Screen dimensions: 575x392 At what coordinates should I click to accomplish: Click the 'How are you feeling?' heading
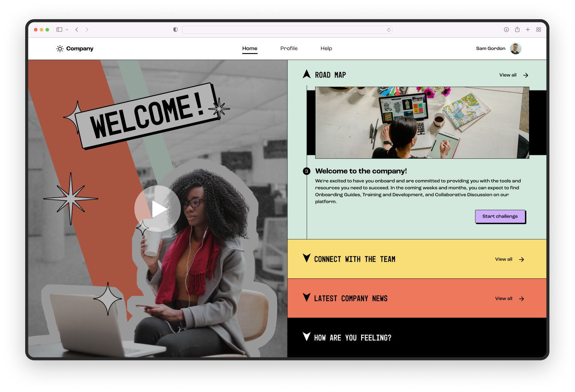coord(353,338)
